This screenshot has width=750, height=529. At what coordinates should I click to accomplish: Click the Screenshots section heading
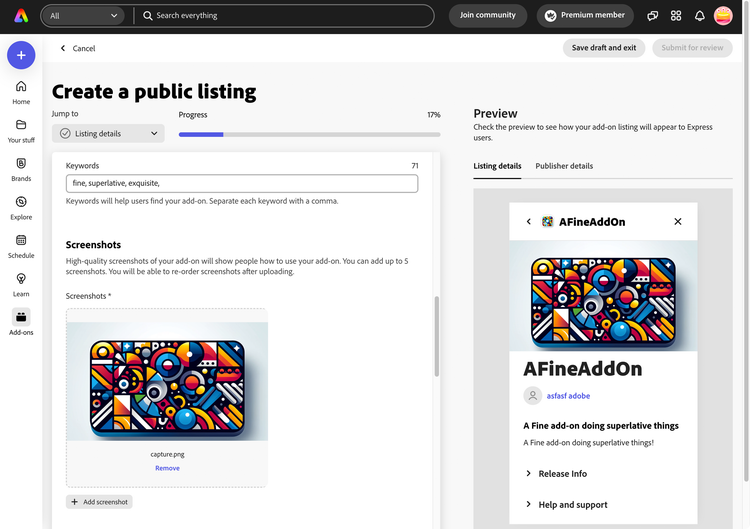tap(93, 244)
